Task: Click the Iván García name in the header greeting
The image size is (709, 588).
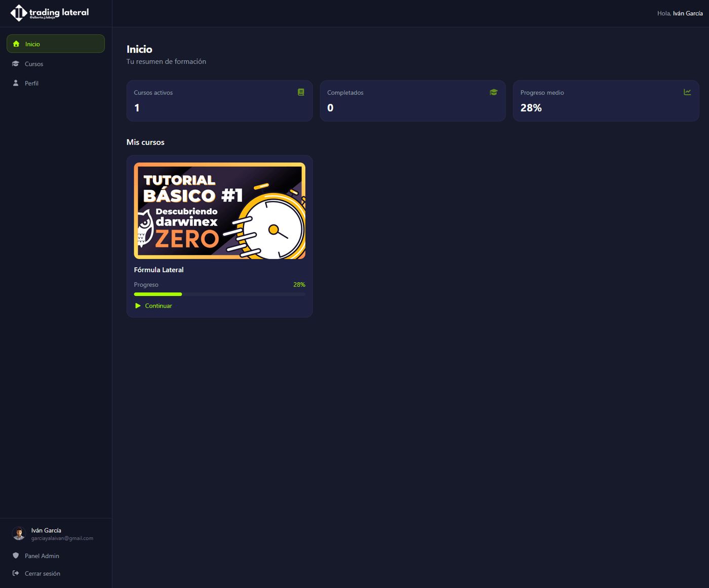Action: [688, 13]
